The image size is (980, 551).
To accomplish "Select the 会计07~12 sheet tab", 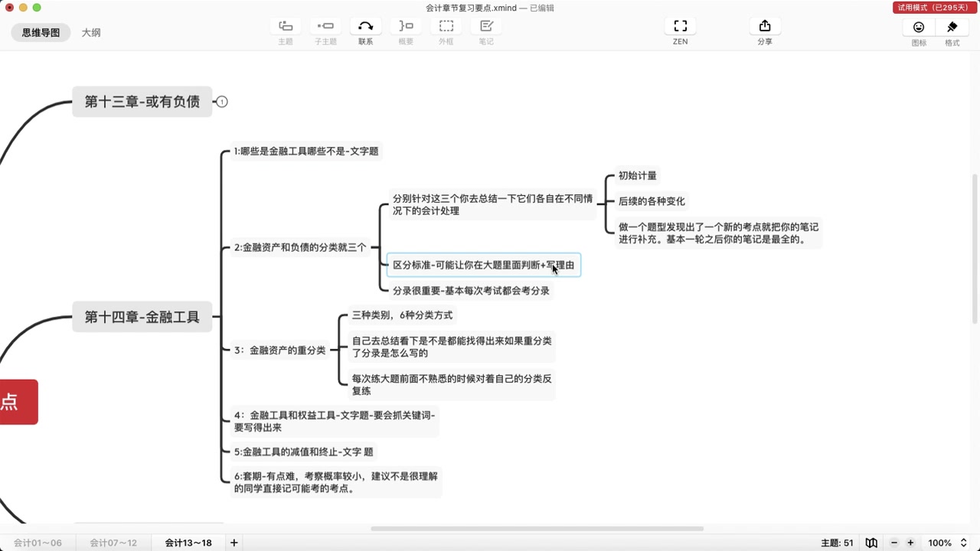I will [x=112, y=543].
